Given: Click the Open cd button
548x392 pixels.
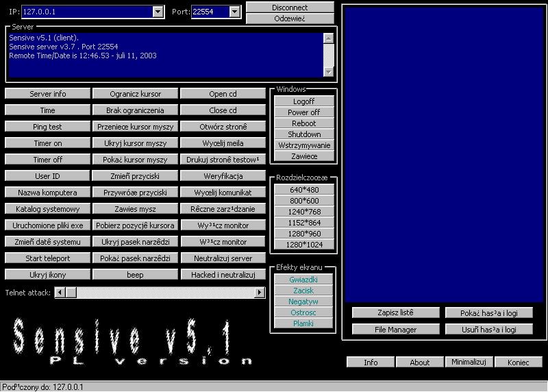Looking at the screenshot, I should point(223,94).
